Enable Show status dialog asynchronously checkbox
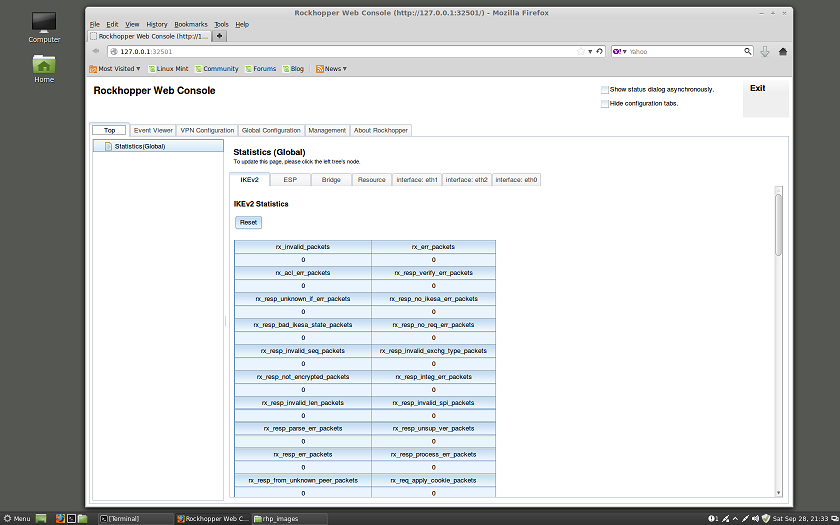The width and height of the screenshot is (840, 525). [604, 89]
